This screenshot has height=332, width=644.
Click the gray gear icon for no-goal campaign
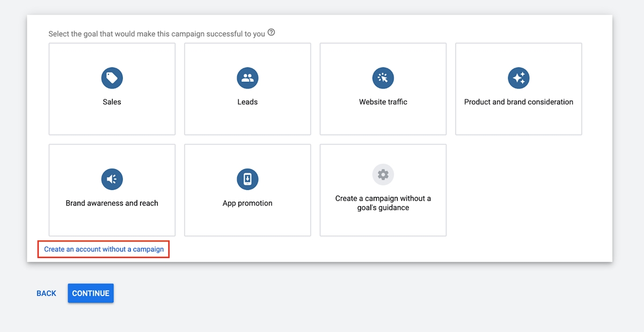[x=383, y=174]
